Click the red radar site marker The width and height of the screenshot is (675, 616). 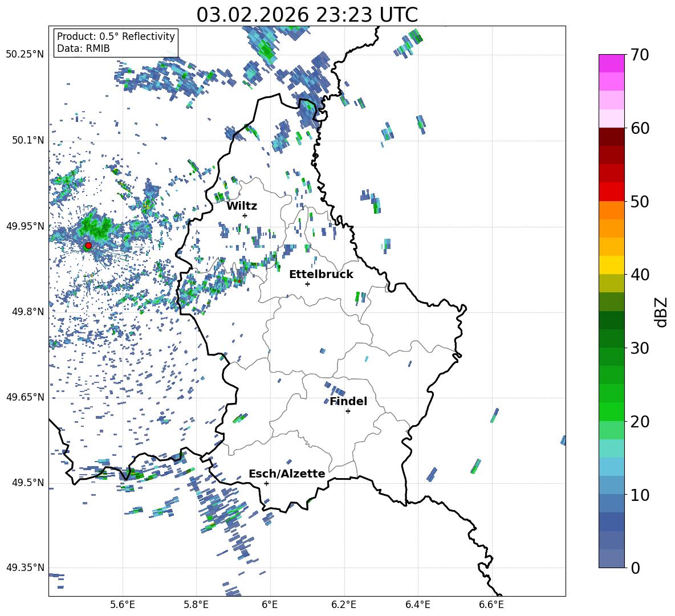pyautogui.click(x=88, y=245)
